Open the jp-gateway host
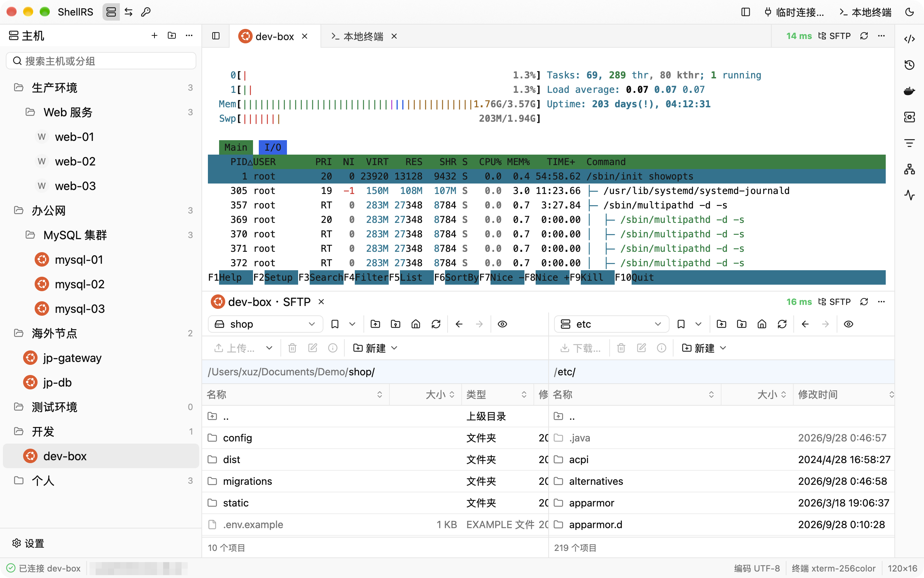The height and width of the screenshot is (578, 924). (x=101, y=358)
